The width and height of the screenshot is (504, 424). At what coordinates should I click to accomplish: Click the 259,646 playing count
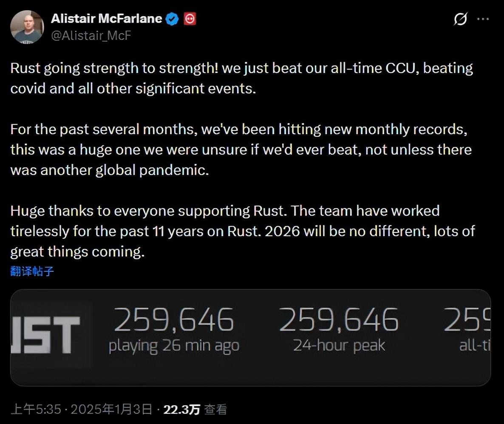click(x=174, y=319)
